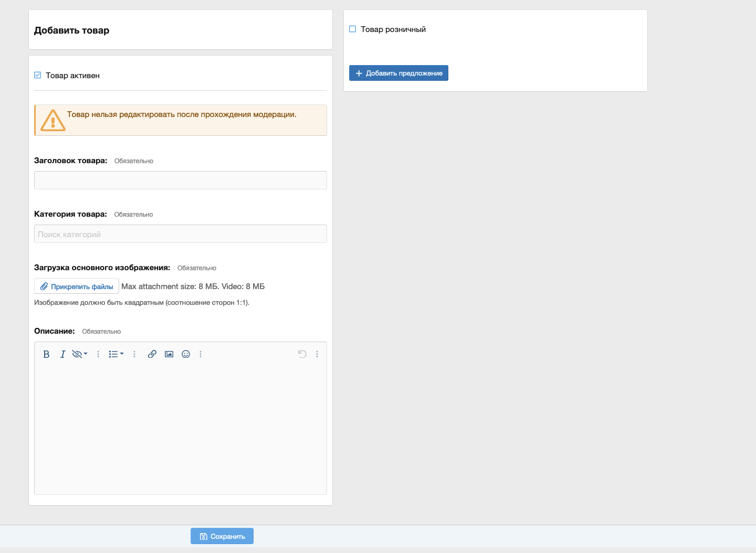Open more options at editor toolbar's right end
The width and height of the screenshot is (756, 553).
click(x=317, y=354)
